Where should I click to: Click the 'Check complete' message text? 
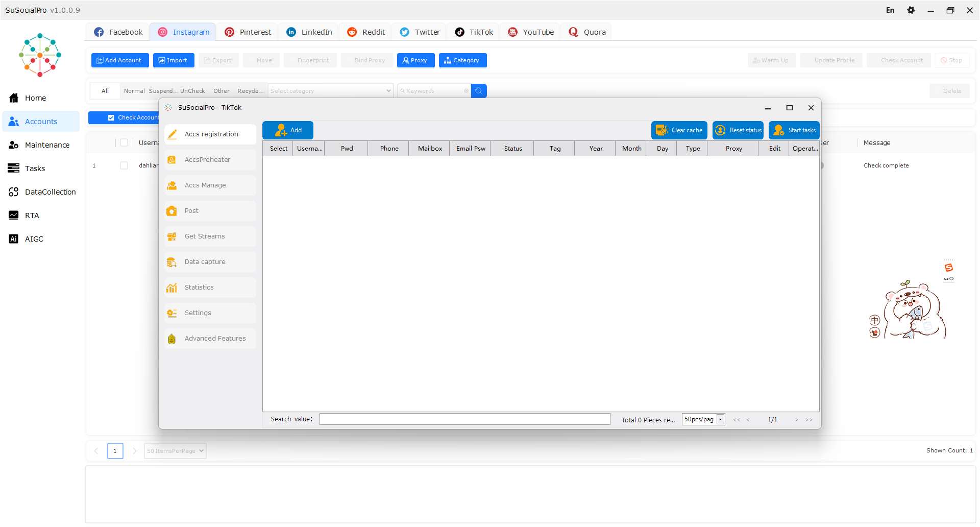tap(886, 165)
